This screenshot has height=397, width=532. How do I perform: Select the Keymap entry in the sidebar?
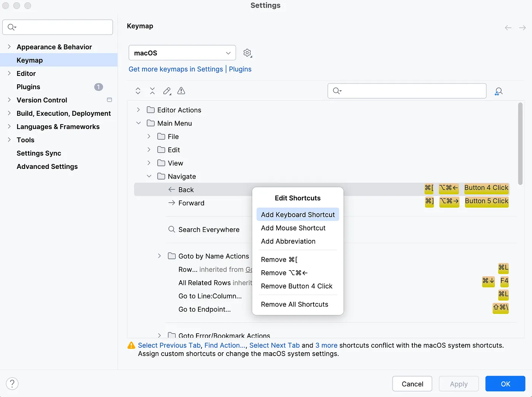pyautogui.click(x=30, y=60)
